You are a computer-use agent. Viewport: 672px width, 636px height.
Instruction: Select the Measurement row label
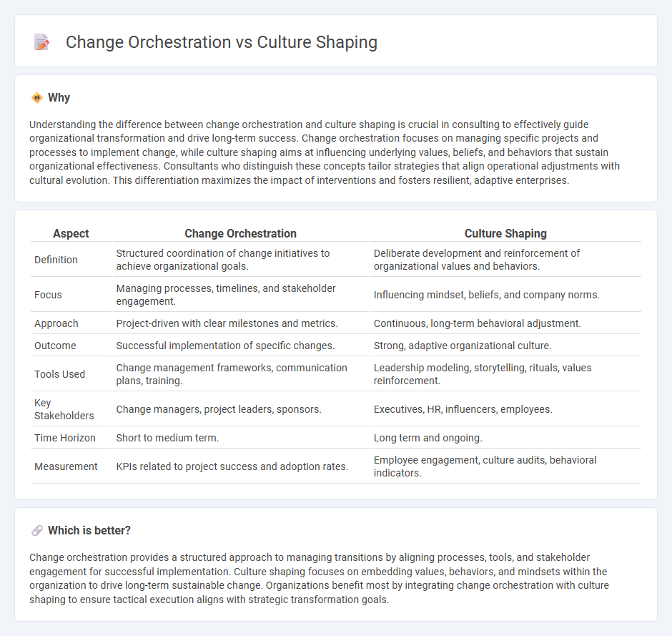66,466
